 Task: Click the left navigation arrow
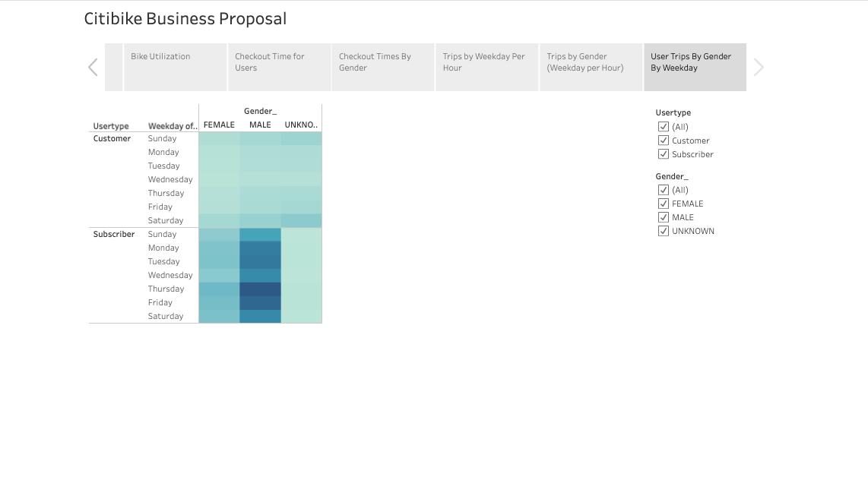coord(92,67)
